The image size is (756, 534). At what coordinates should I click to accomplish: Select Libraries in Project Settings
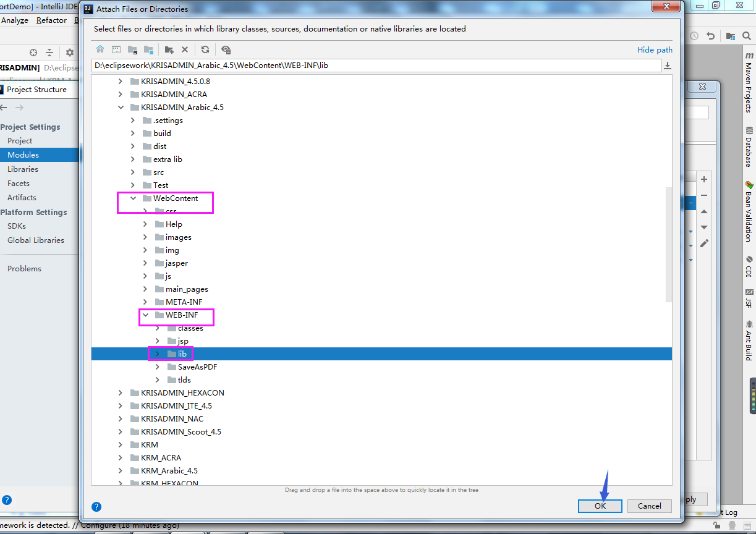tap(23, 169)
